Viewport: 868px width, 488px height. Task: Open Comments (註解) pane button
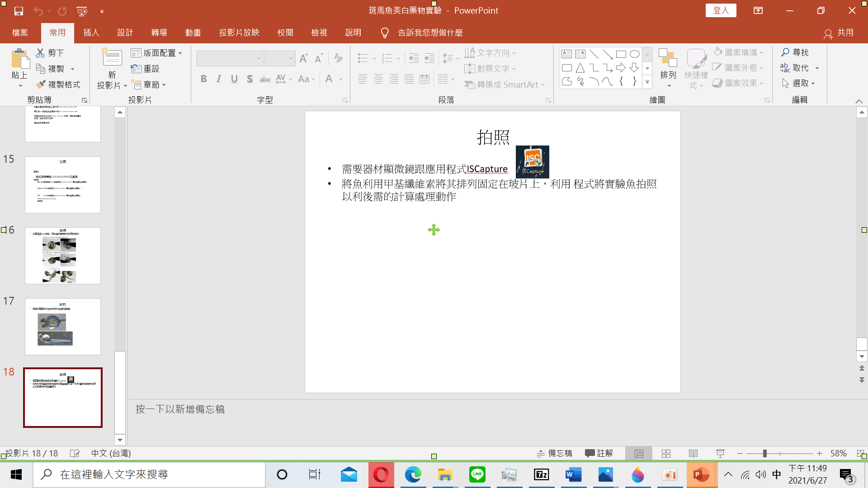(x=599, y=453)
